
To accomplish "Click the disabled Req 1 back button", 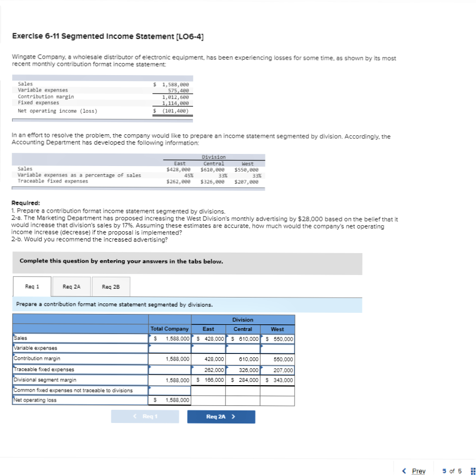I will pos(145,416).
